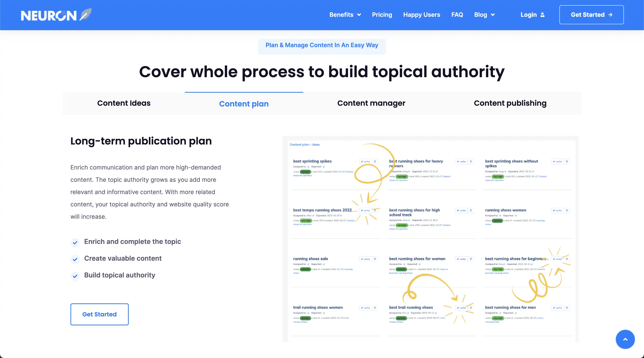Click the checkmark beside Create valuable content

(75, 259)
